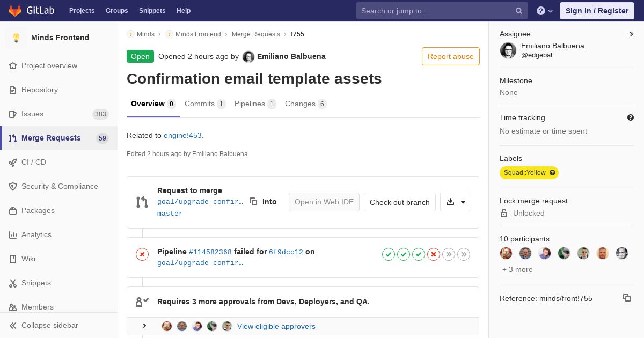Switch to the Commits tab
644x338 pixels.
(204, 104)
